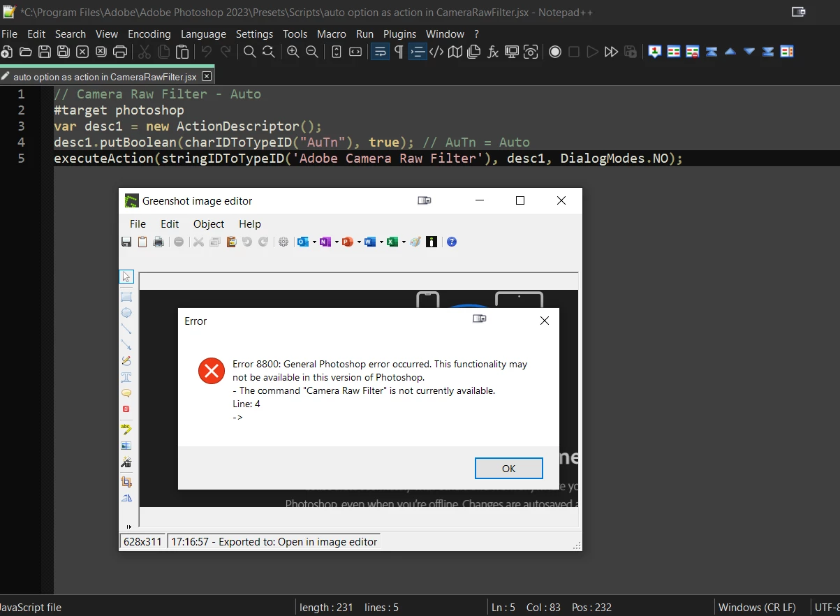
Task: Click Print icon in Notepad++ toolbar
Action: (x=120, y=52)
